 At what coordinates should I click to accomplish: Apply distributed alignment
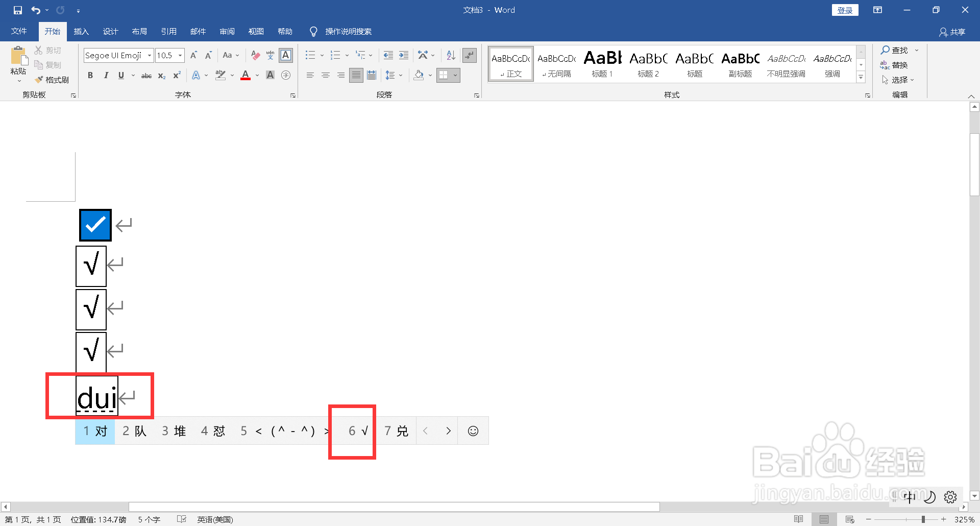tap(372, 75)
